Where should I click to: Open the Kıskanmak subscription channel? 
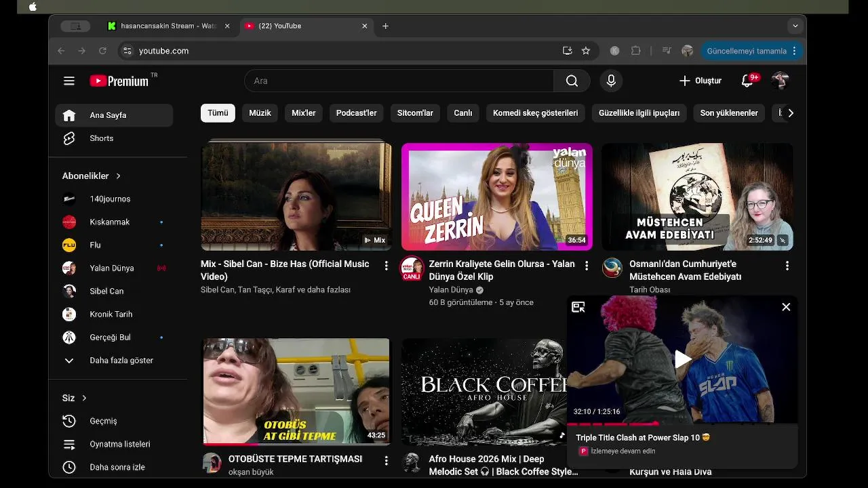point(114,222)
